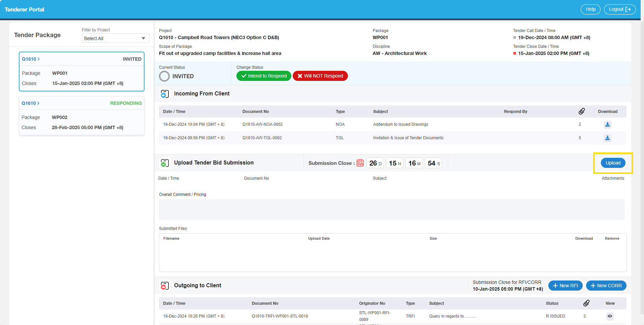Viewport: 644px width, 325px height.
Task: Click the Originator No column header
Action: (372, 303)
